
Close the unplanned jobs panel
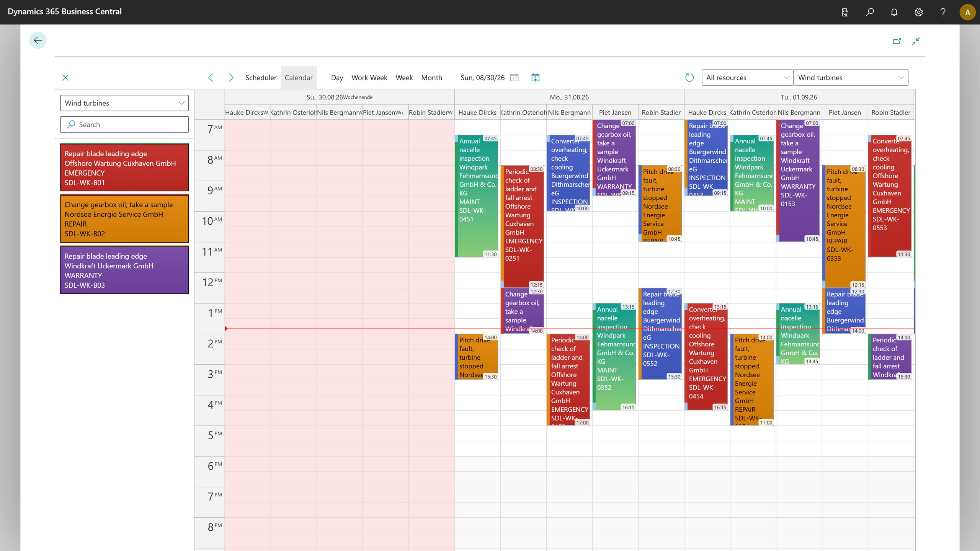(x=65, y=77)
